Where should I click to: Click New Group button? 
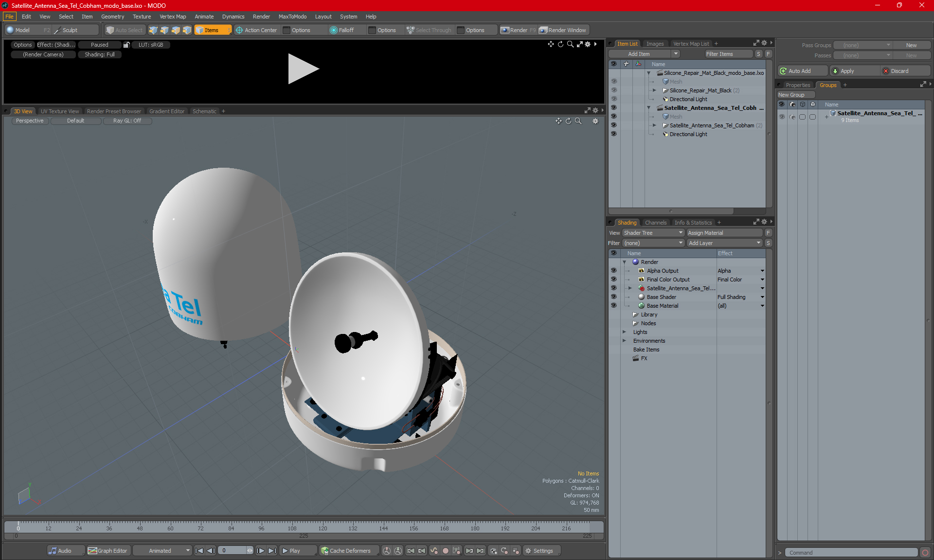tap(796, 95)
